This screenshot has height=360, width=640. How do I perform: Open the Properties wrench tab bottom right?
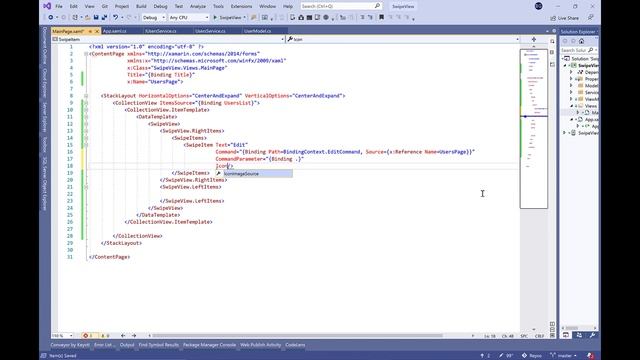[592, 335]
